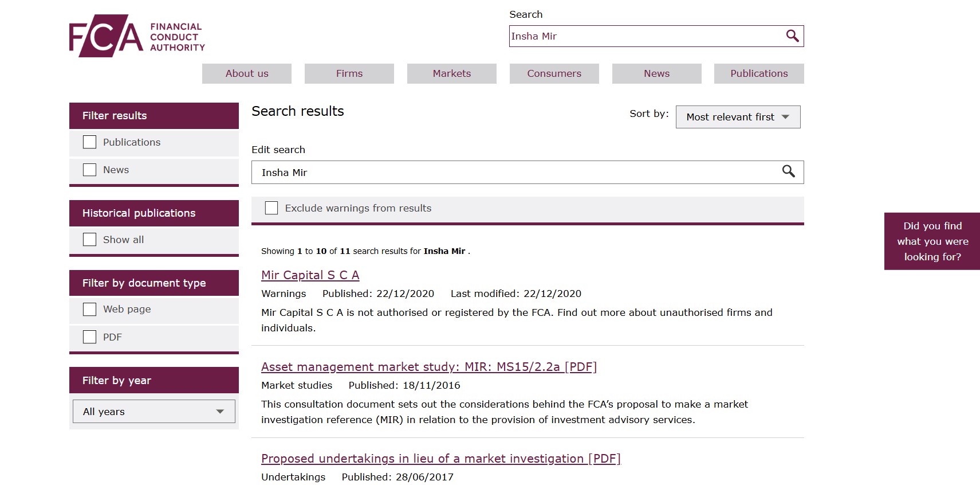Image resolution: width=980 pixels, height=485 pixels.
Task: Click into the Edit search field
Action: pyautogui.click(x=515, y=173)
